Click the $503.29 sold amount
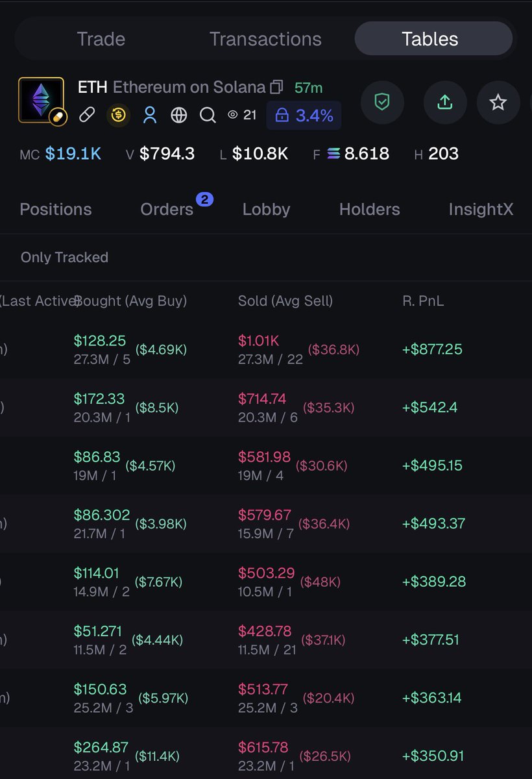The image size is (532, 779). (x=266, y=573)
